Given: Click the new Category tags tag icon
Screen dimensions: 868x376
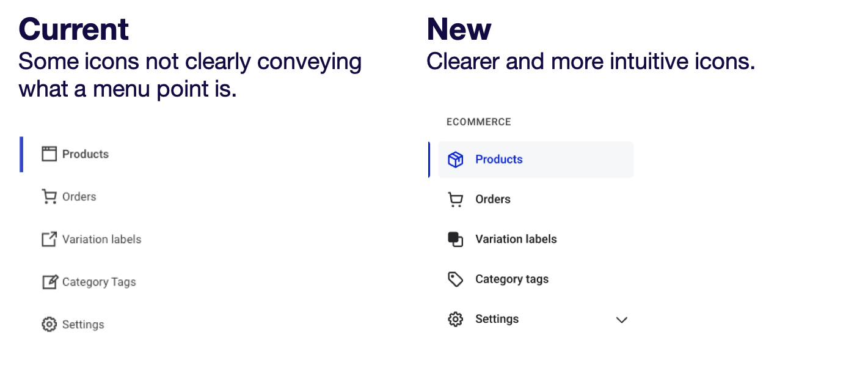Looking at the screenshot, I should coord(456,279).
